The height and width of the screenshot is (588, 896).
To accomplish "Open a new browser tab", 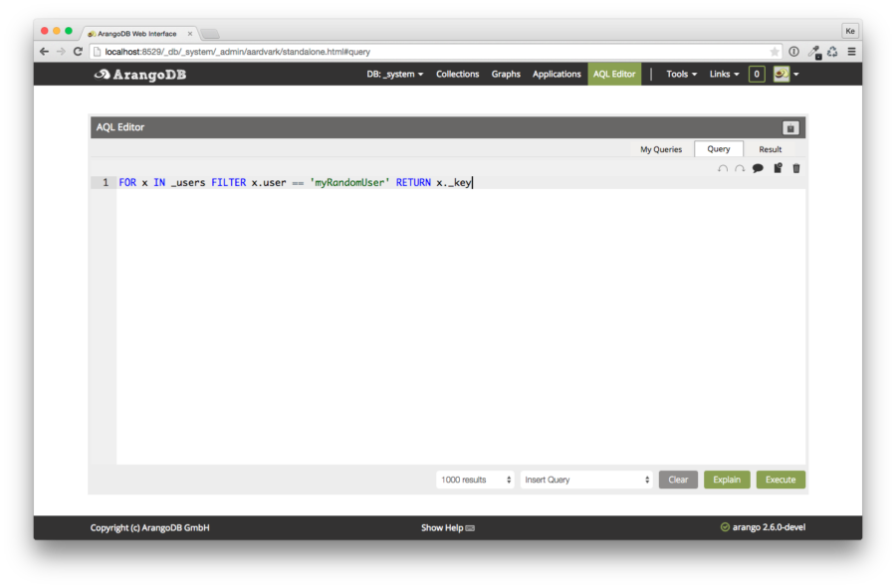I will [x=210, y=34].
